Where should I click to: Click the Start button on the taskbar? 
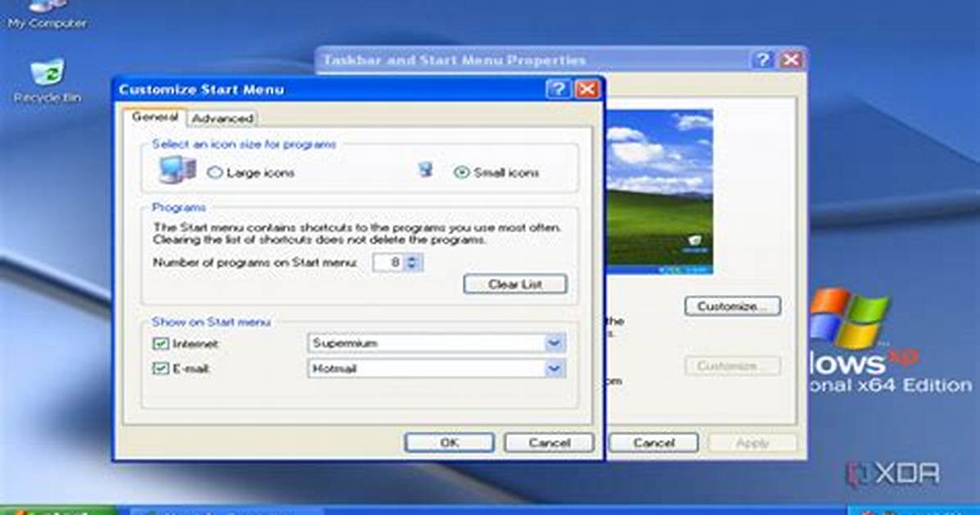click(x=57, y=510)
